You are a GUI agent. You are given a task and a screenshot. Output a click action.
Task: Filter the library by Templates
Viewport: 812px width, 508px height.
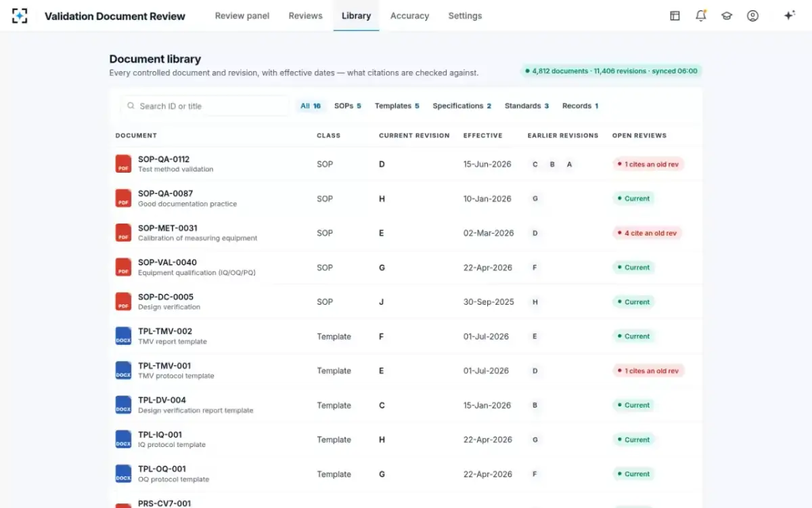coord(397,106)
